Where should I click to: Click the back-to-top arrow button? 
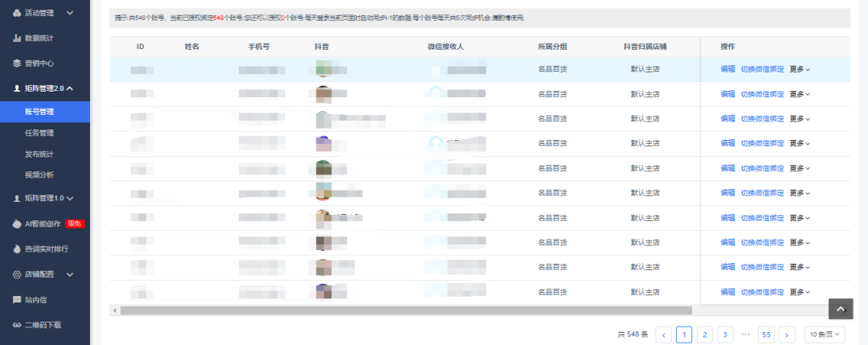click(840, 309)
